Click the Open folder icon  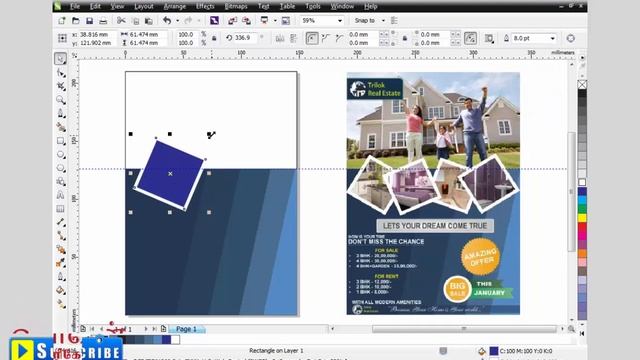(76, 20)
